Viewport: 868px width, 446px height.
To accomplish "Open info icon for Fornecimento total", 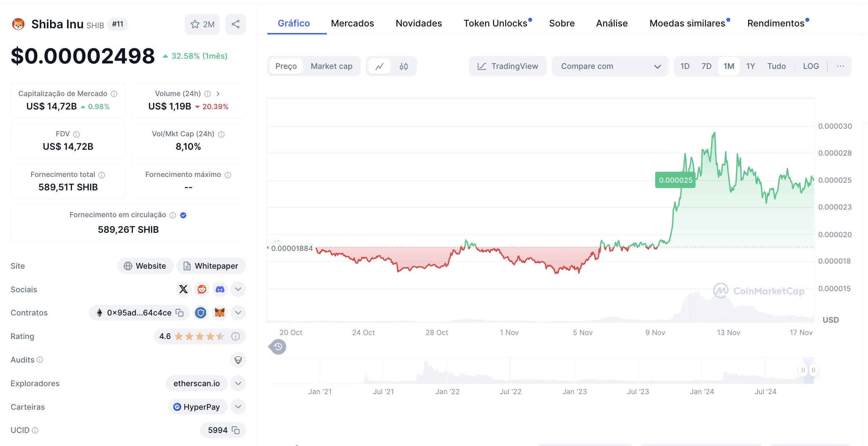I will point(102,175).
